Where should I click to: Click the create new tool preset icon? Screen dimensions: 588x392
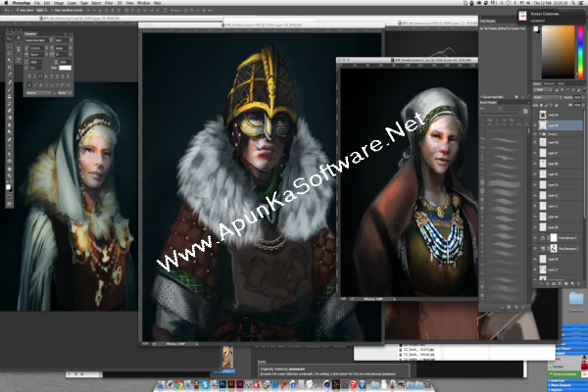point(516,97)
